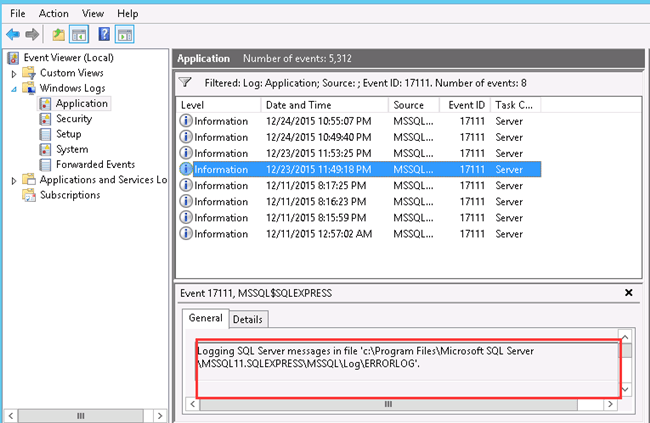
Task: Click tree pane scrollbar left arrow
Action: click(x=11, y=416)
